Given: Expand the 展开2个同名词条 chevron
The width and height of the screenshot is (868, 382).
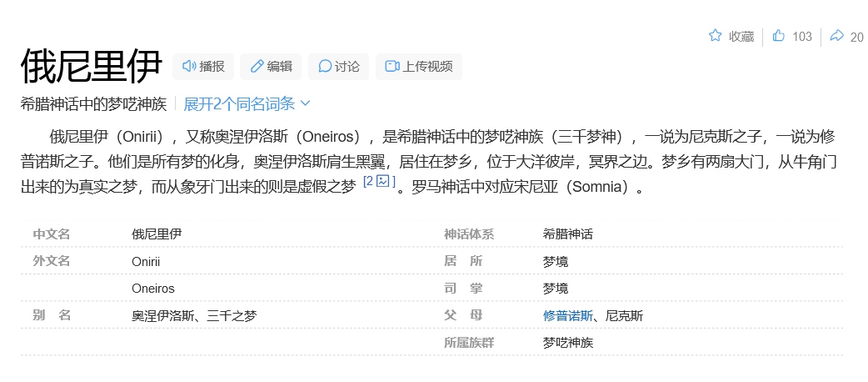Looking at the screenshot, I should point(305,103).
